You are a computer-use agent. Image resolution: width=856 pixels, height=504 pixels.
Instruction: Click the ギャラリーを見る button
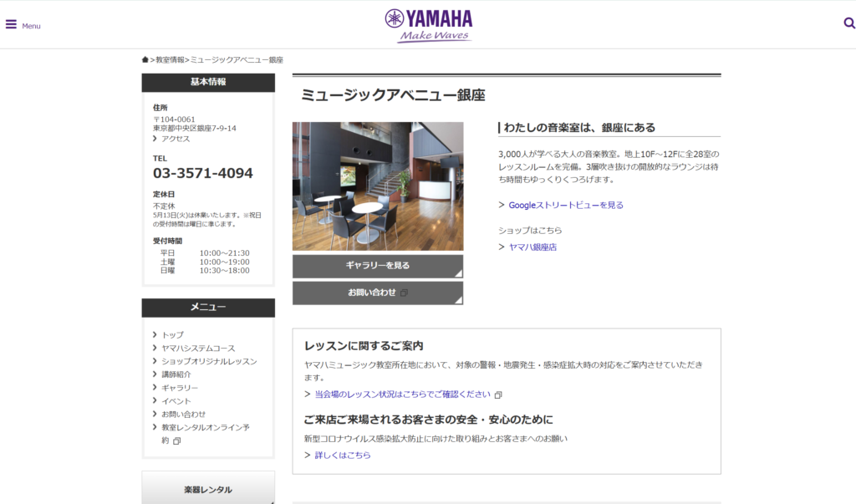[x=378, y=266]
